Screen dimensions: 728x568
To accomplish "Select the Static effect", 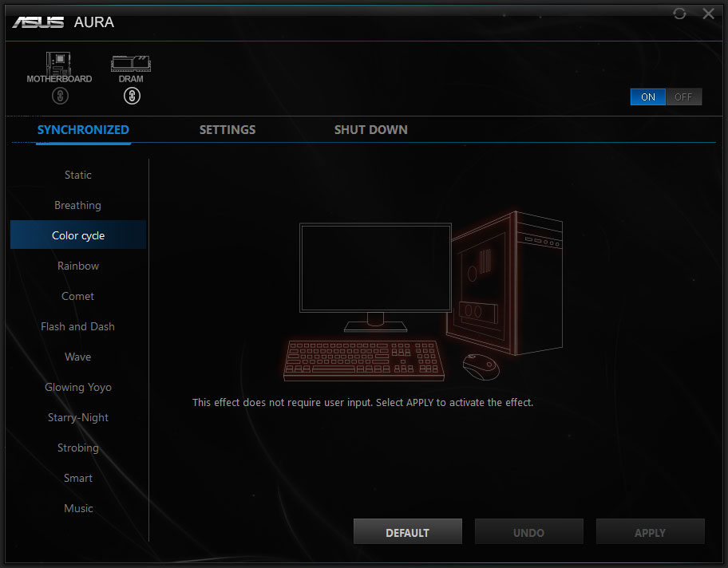I will click(x=78, y=175).
